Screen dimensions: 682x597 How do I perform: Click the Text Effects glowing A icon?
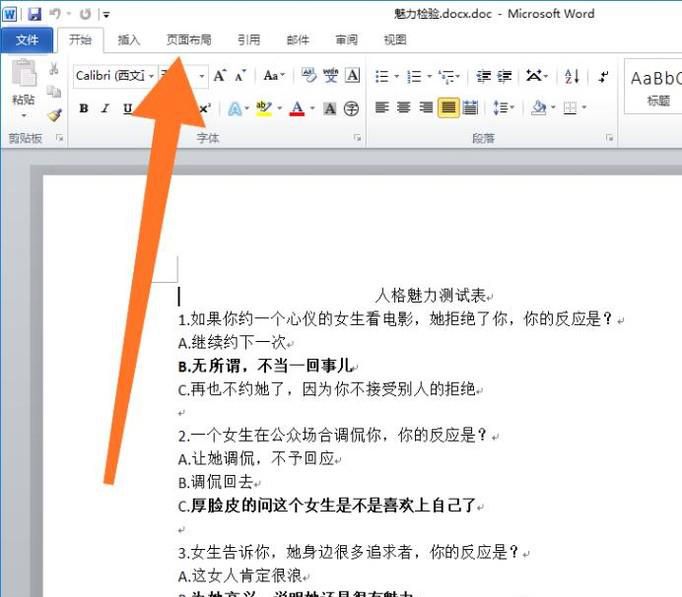[x=235, y=108]
